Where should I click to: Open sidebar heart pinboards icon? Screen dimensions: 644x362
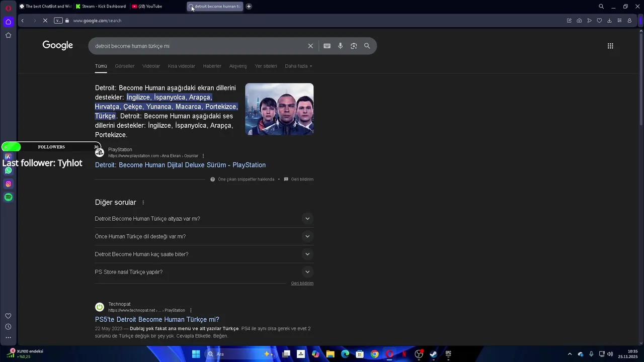pos(8,316)
